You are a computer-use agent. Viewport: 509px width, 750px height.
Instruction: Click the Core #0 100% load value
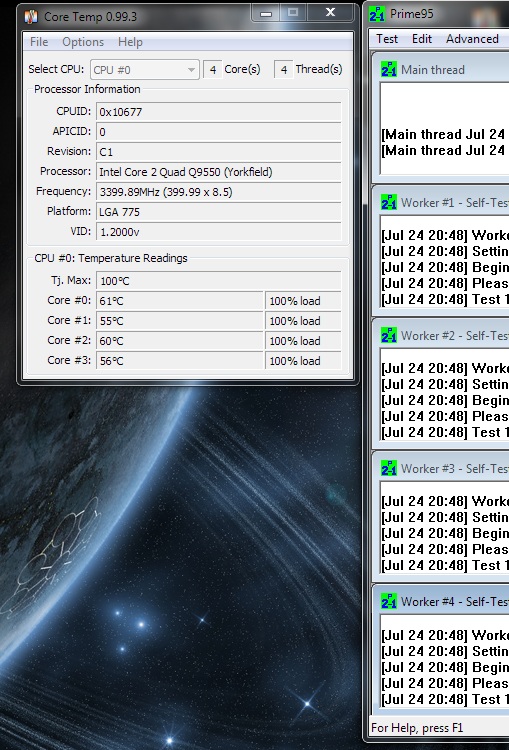tap(303, 301)
